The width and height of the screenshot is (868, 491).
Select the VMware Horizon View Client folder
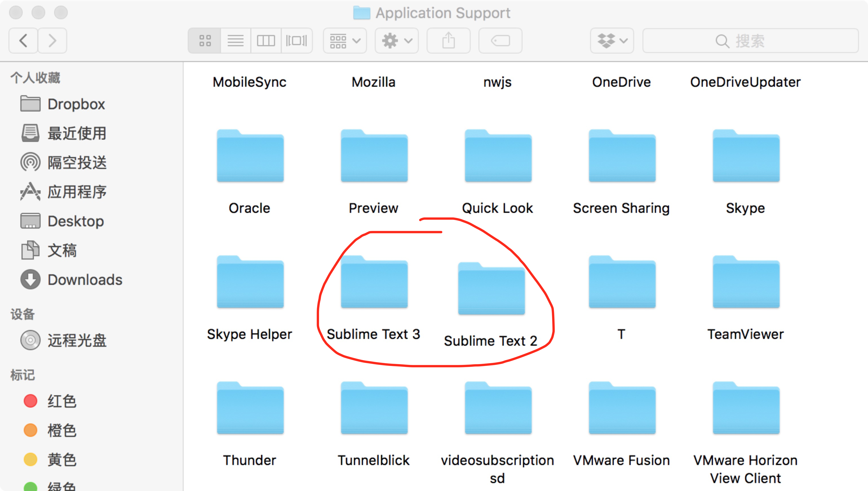[x=746, y=408]
